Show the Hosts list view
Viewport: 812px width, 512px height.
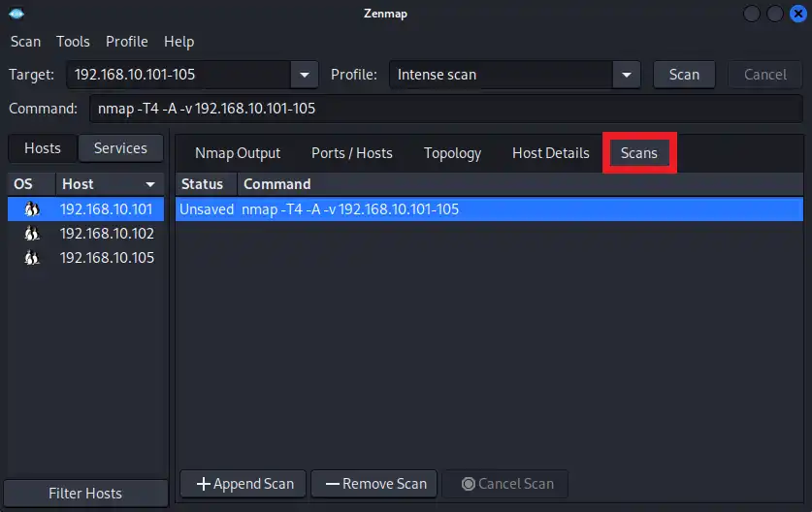pyautogui.click(x=43, y=148)
